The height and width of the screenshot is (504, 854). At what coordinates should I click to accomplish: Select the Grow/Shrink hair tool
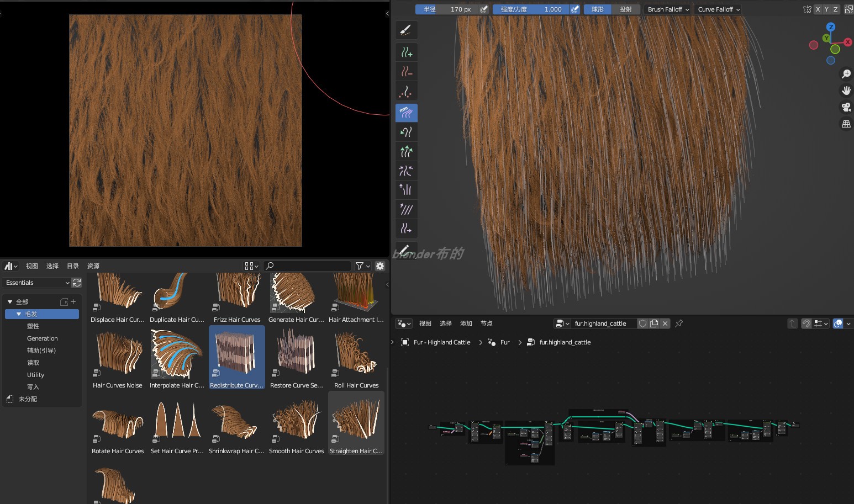click(x=406, y=151)
